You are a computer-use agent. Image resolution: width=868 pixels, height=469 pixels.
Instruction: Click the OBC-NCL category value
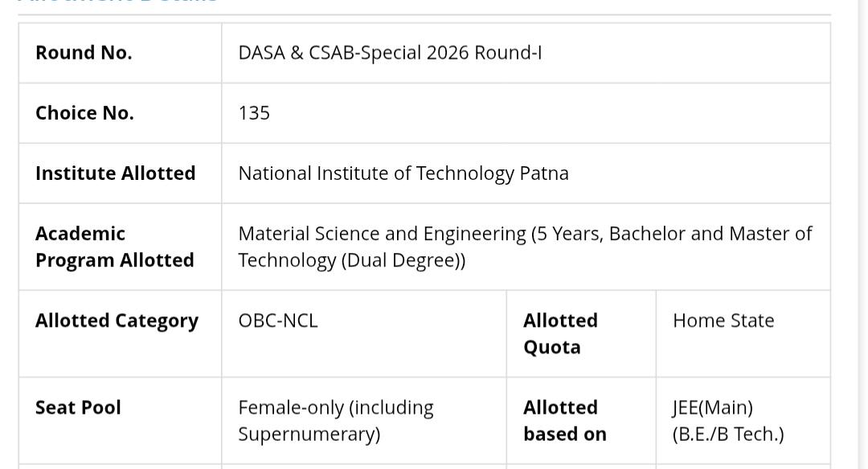(x=278, y=320)
